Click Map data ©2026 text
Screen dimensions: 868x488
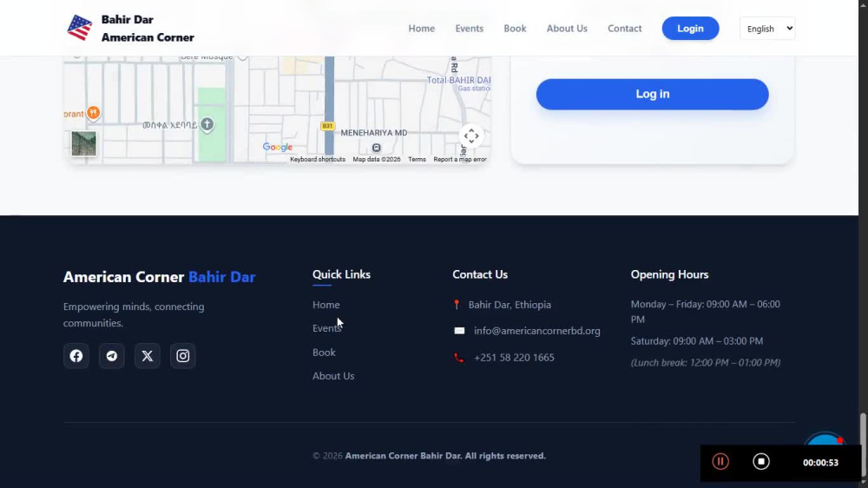pos(377,160)
